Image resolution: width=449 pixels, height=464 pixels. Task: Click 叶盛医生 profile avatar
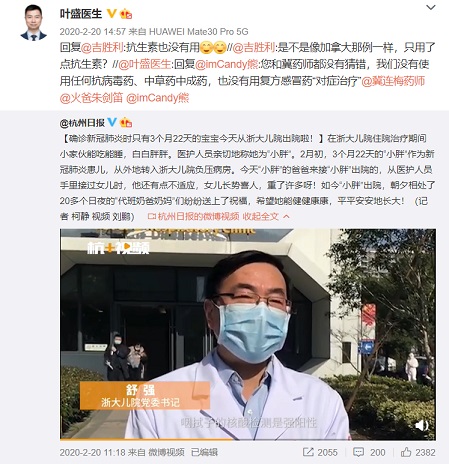tap(34, 23)
